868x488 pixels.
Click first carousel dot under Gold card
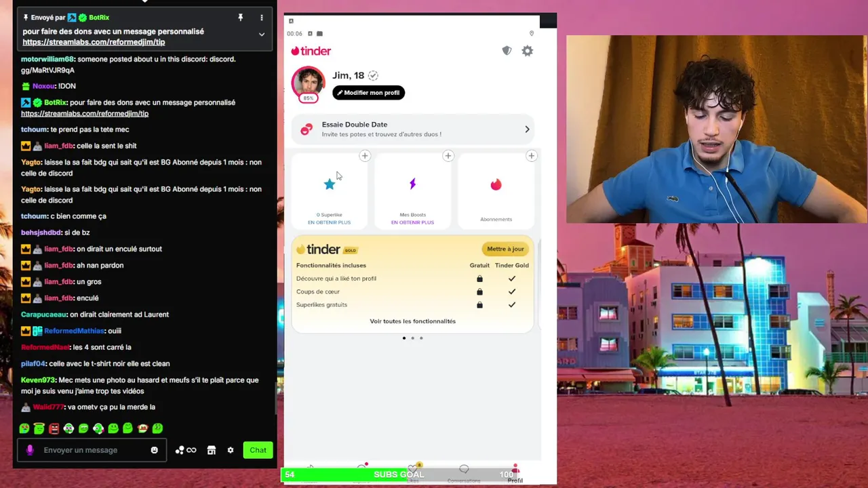click(x=404, y=338)
